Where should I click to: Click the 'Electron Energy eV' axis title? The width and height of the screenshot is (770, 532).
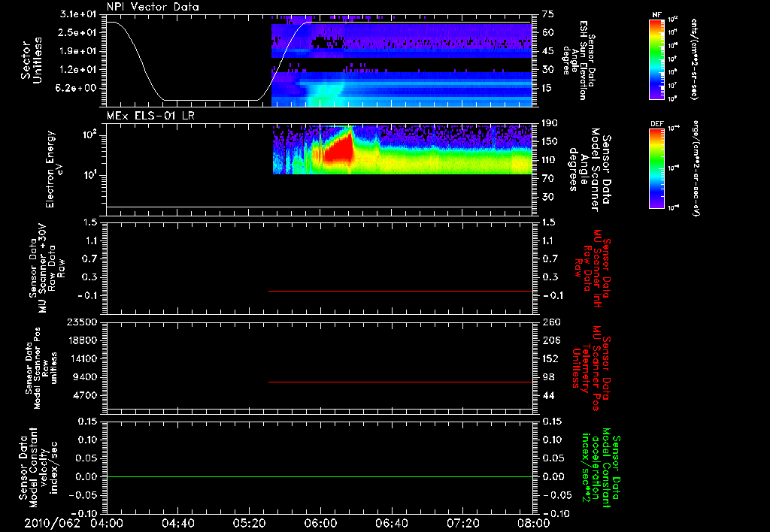coord(53,169)
